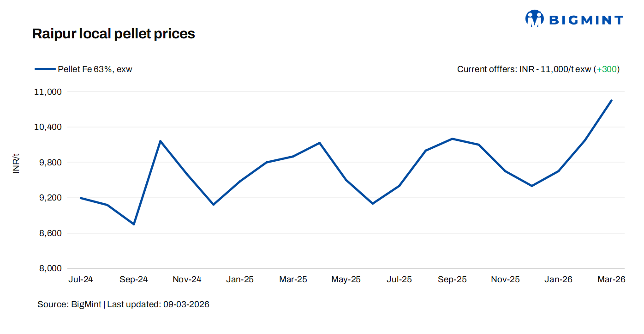
Task: Click the price spike point after Sep-24
Action: click(x=160, y=141)
